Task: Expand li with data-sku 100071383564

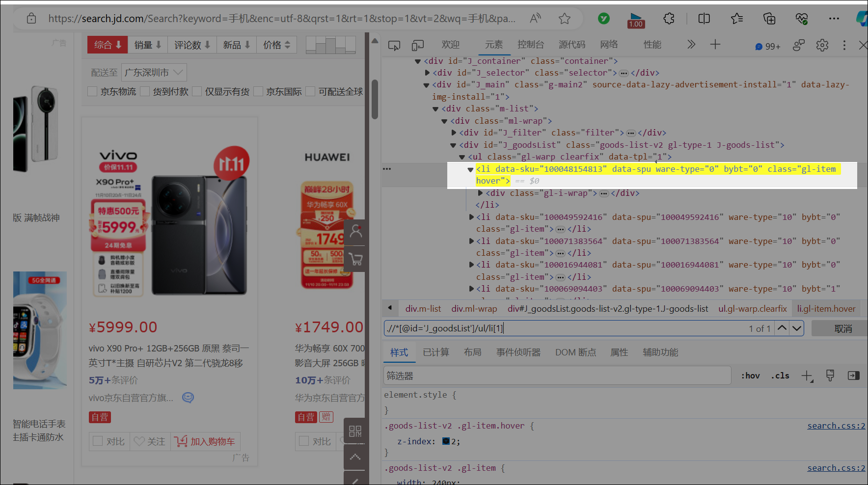Action: 471,241
